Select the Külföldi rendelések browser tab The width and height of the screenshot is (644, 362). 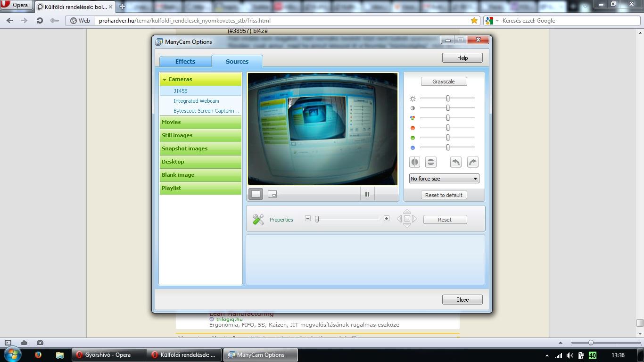tap(75, 7)
